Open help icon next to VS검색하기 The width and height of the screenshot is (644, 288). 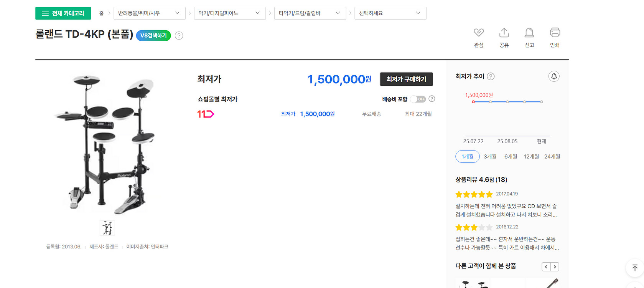pos(179,36)
